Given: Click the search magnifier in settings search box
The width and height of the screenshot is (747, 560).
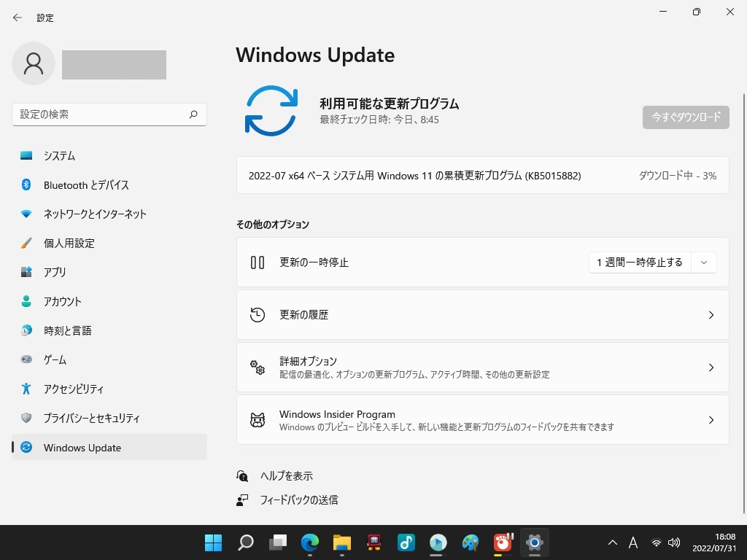Looking at the screenshot, I should (193, 114).
